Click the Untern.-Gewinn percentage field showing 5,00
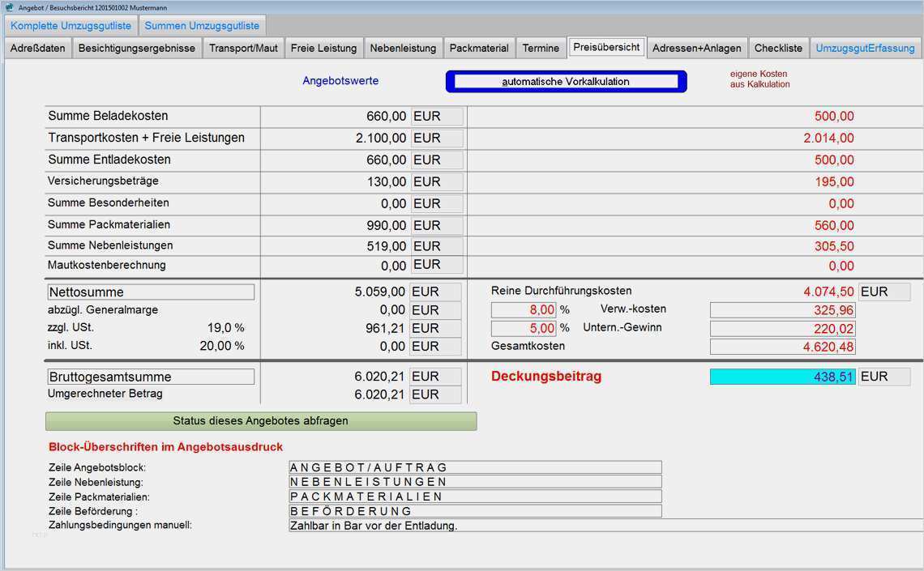Screen dimensions: 924x571 tap(524, 328)
